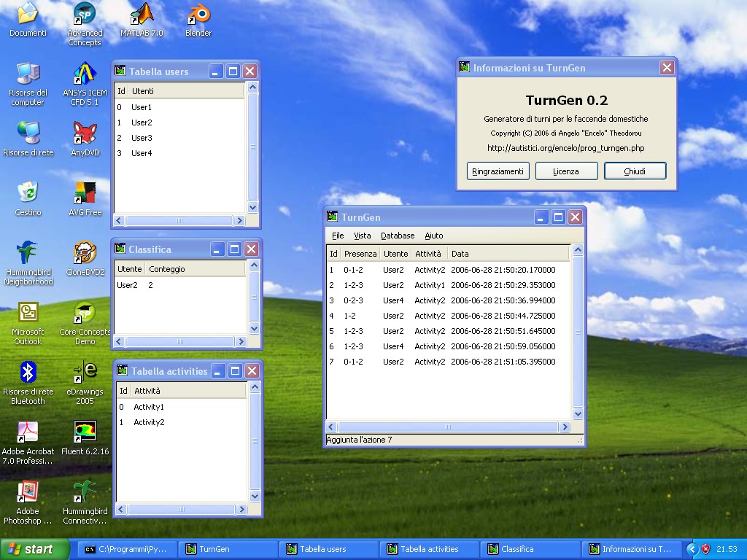Viewport: 747px width, 560px height.
Task: Select TurnGen row dated 21:50:36.994000
Action: [x=448, y=300]
